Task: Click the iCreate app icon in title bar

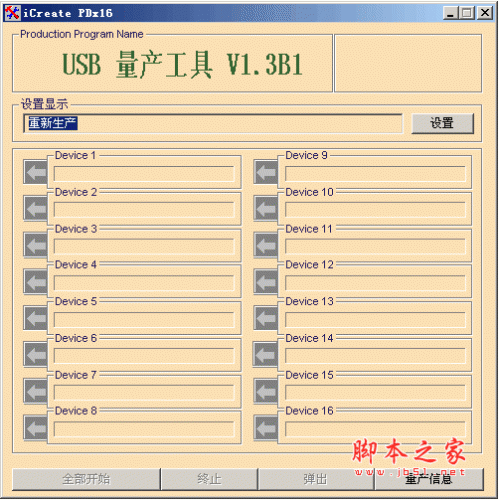Action: 12,13
